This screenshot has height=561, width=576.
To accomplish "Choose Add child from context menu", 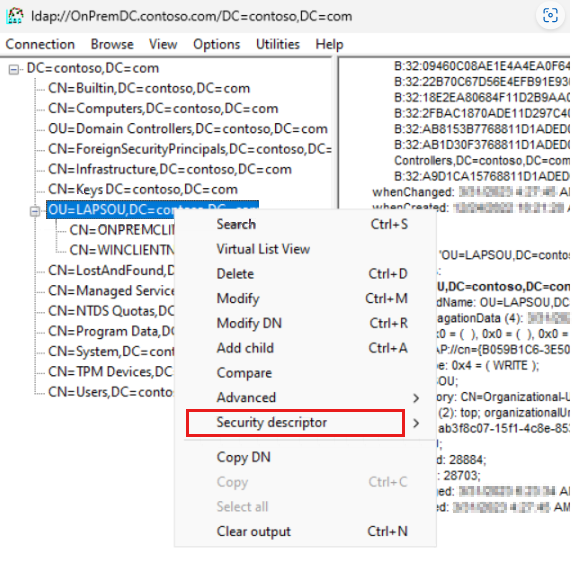I will 305,348.
